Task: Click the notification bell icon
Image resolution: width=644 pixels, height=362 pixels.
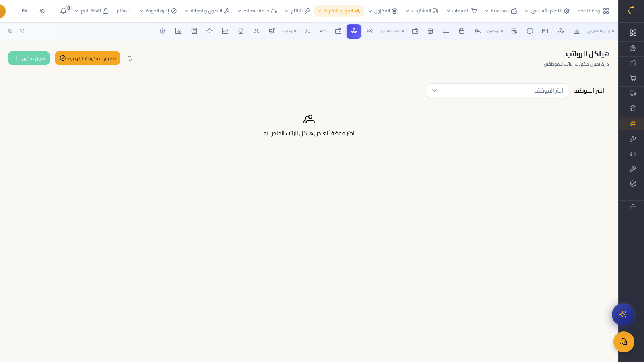Action: pos(63,11)
